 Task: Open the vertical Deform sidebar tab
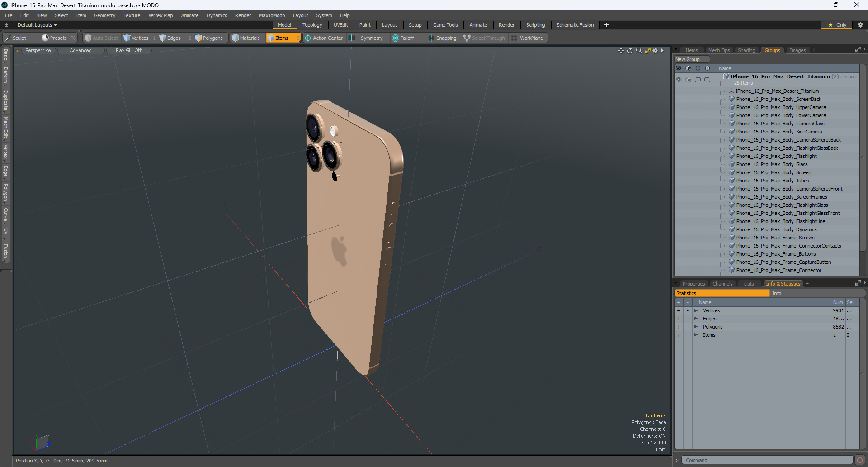[x=5, y=75]
